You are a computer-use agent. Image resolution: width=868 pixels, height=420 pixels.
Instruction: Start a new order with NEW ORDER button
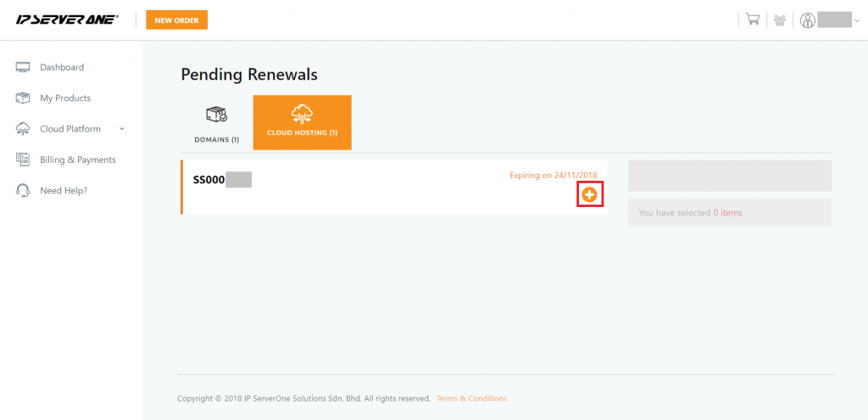click(176, 20)
